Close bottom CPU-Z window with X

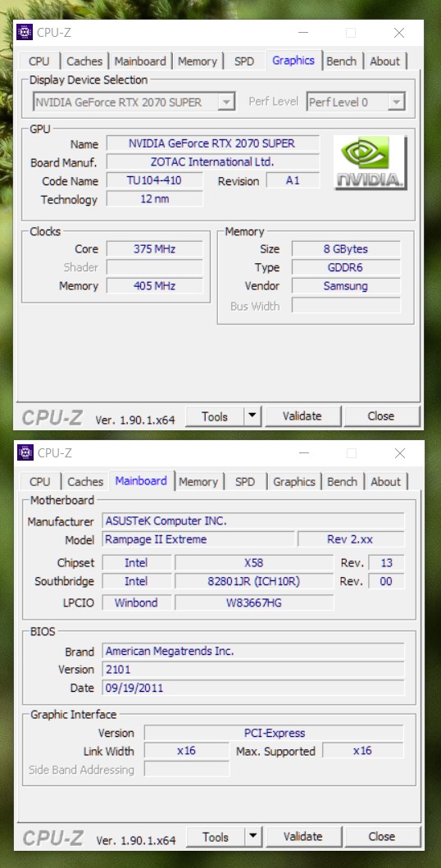coord(400,452)
